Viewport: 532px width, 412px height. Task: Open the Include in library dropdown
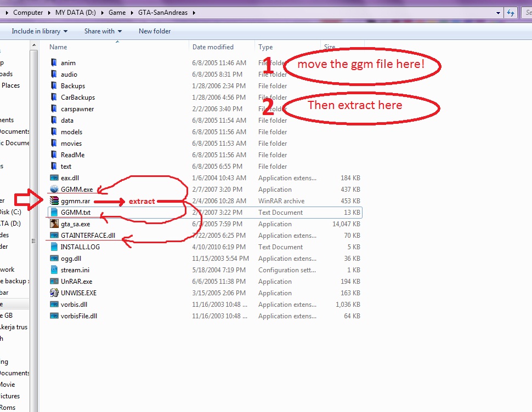pyautogui.click(x=38, y=31)
